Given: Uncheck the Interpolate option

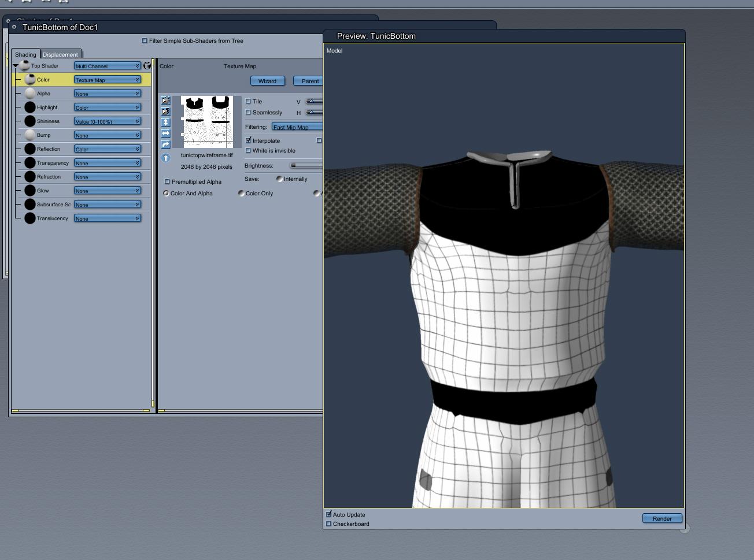Looking at the screenshot, I should pos(249,140).
